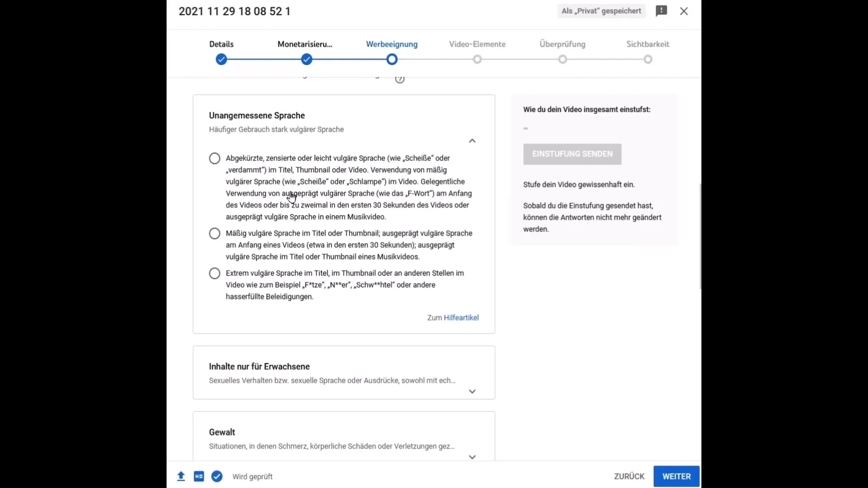This screenshot has height=488, width=868.
Task: Click the Unangemessene Sprache heading
Action: click(257, 116)
